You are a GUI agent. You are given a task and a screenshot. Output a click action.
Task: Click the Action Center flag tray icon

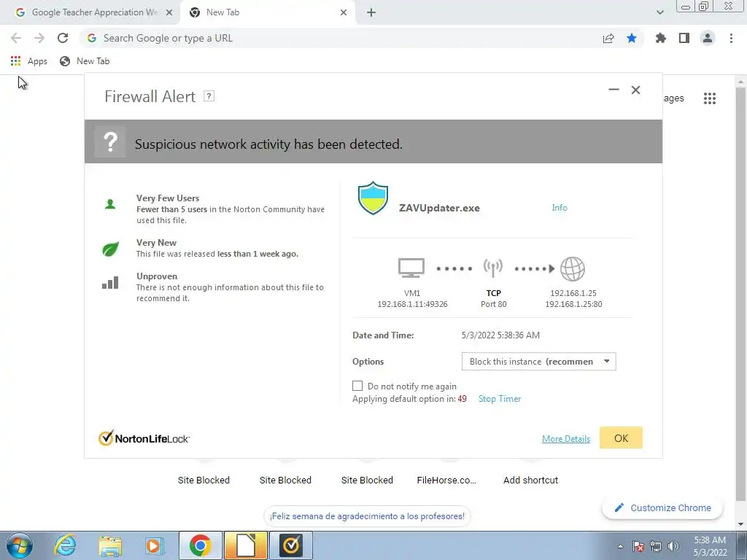coord(638,546)
